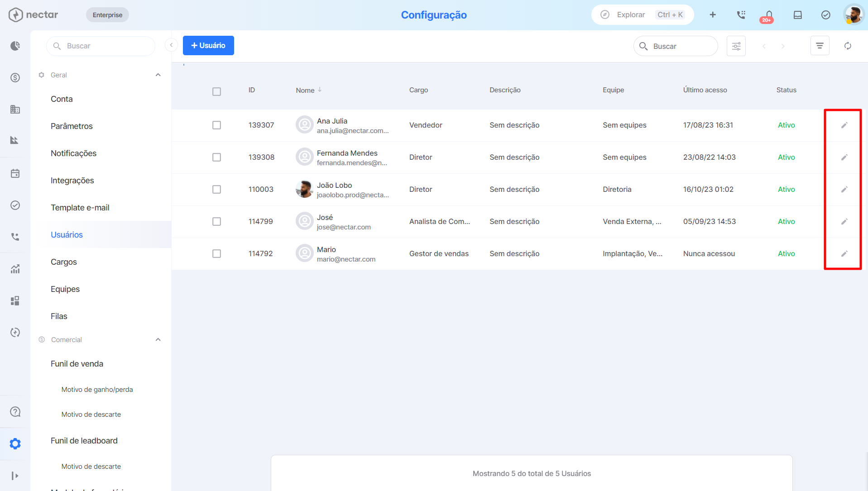Open Funil de leadboard menu item

[84, 440]
